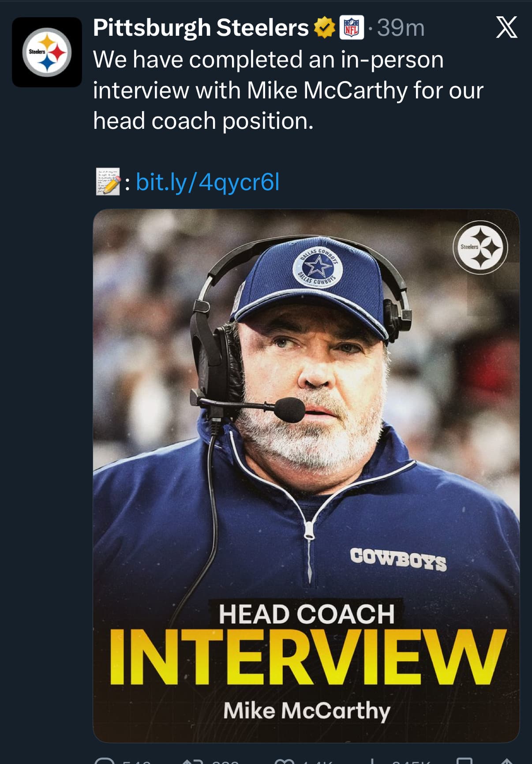The height and width of the screenshot is (764, 532).
Task: Click the X logo at top right
Action: (x=506, y=28)
